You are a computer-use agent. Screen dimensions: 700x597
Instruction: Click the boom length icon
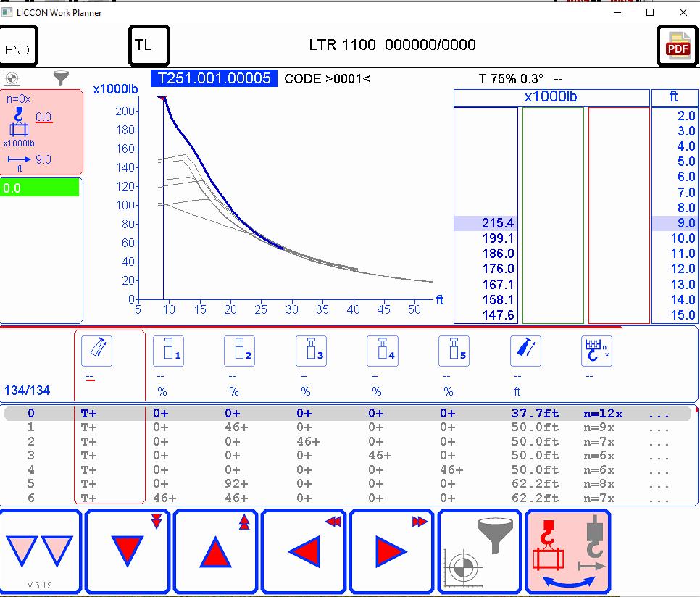click(x=525, y=351)
